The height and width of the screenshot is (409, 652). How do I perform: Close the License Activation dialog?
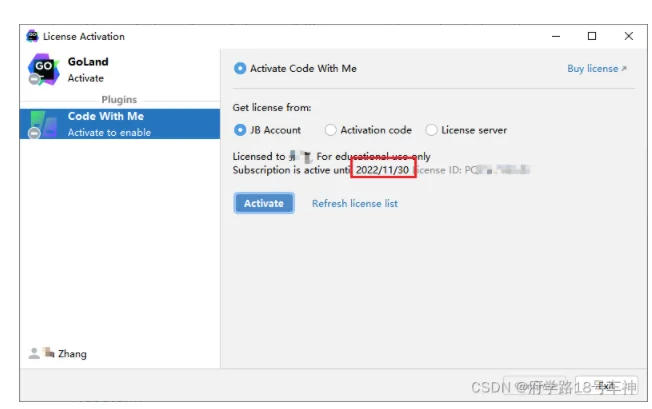coord(629,36)
